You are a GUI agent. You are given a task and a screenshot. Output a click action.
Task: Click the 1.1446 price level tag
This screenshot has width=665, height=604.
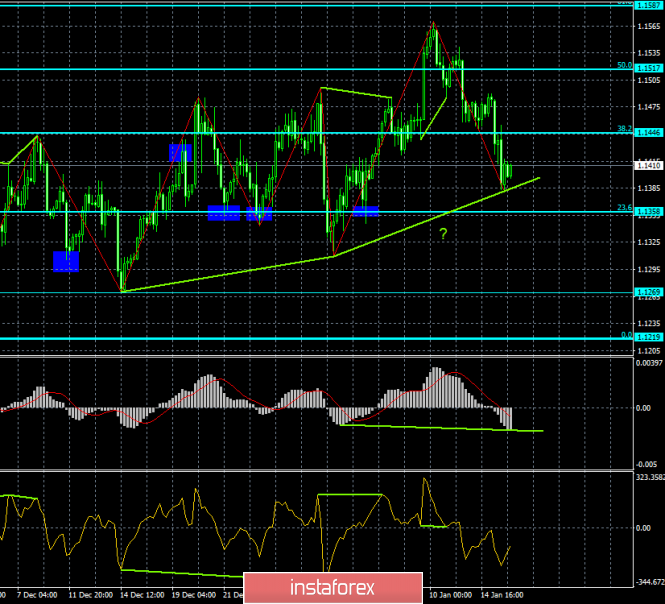click(649, 133)
